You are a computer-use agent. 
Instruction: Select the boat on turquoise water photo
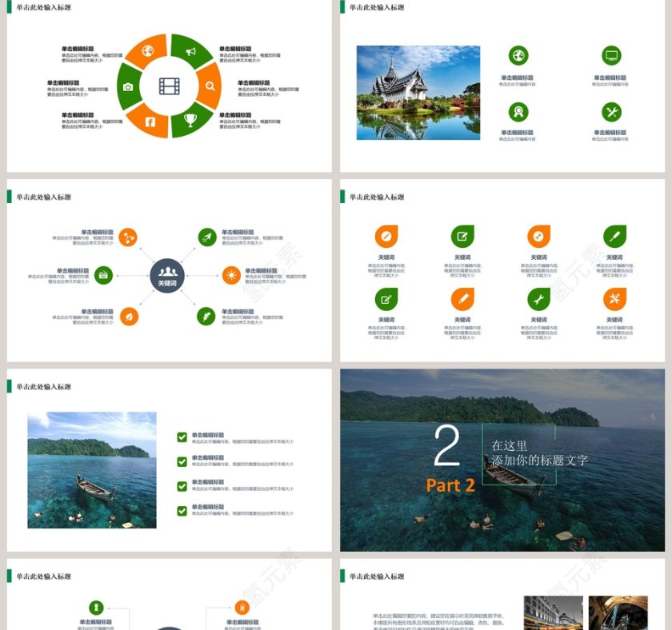tap(92, 469)
